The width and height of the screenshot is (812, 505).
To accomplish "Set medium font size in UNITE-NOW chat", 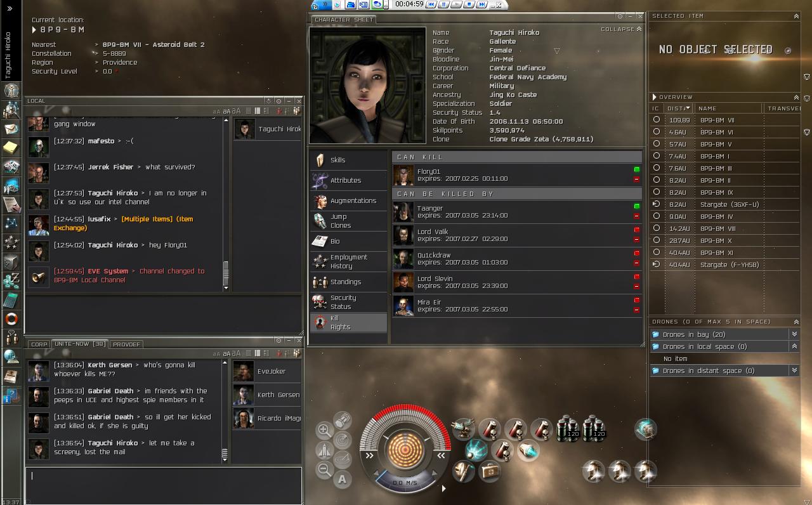I will point(226,354).
